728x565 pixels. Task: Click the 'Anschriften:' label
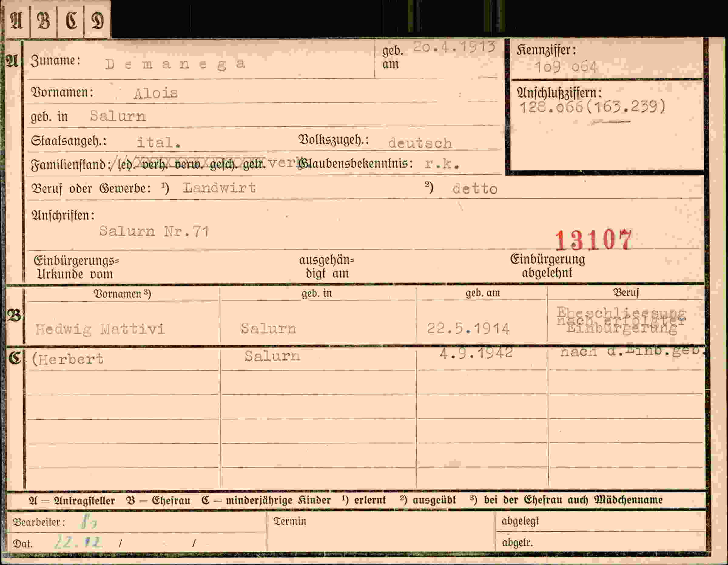(x=63, y=215)
